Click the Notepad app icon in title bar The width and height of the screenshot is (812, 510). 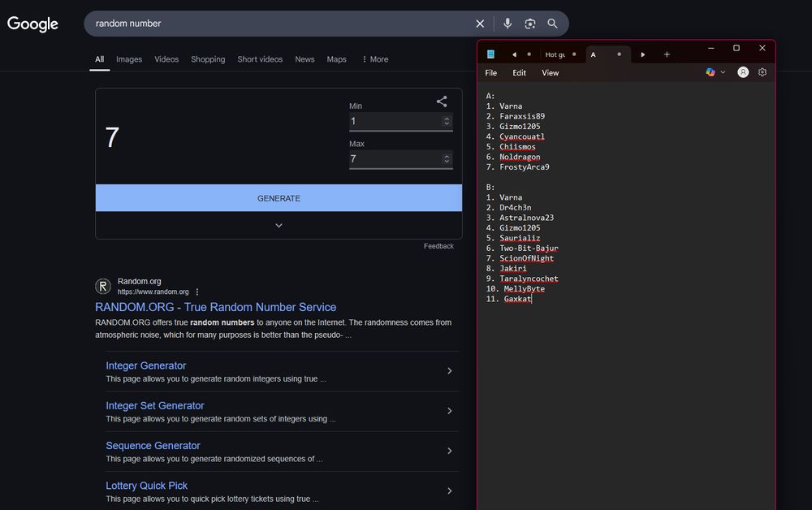tap(490, 54)
